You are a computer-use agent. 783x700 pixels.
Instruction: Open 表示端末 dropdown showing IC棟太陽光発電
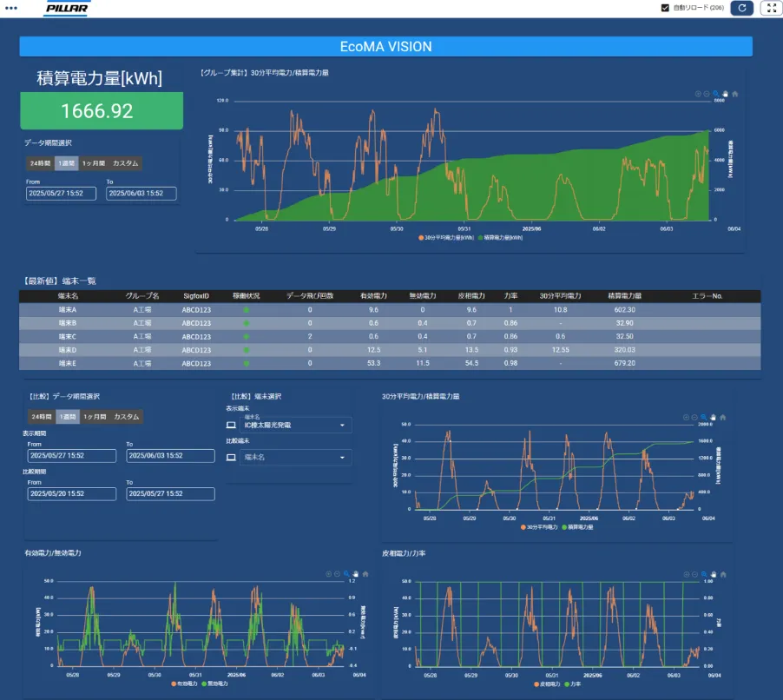(x=296, y=425)
